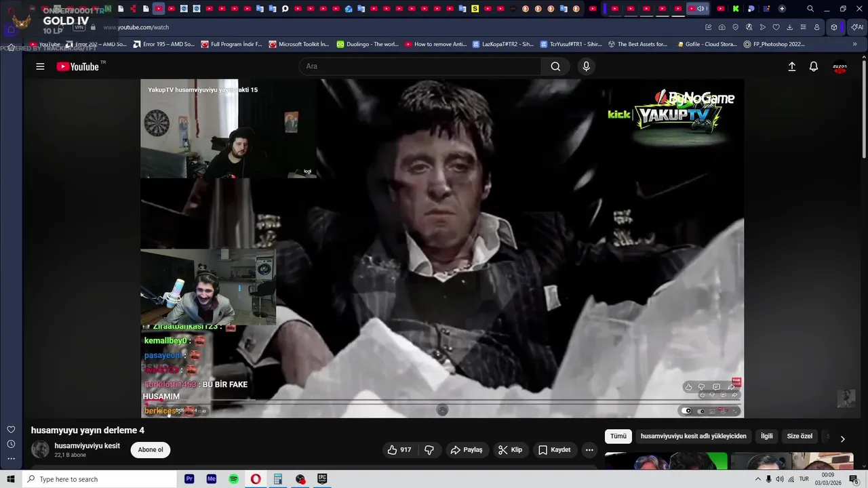Open the tab search magnifier in title bar

point(810,9)
